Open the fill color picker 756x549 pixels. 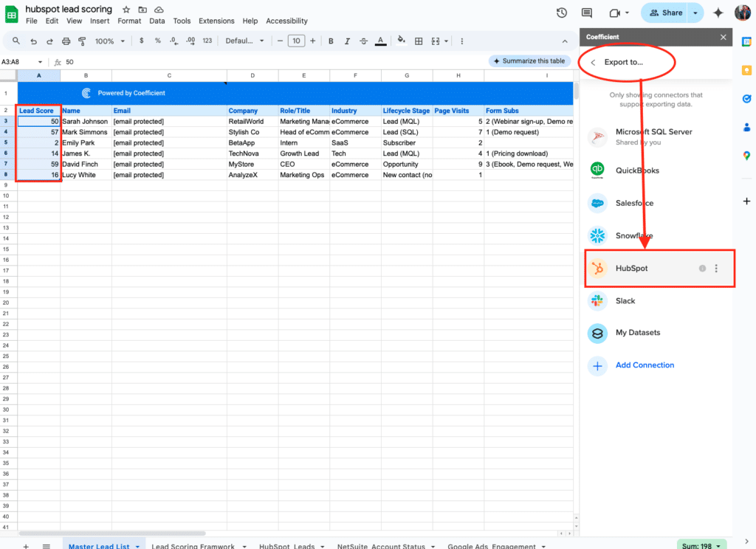pyautogui.click(x=401, y=41)
